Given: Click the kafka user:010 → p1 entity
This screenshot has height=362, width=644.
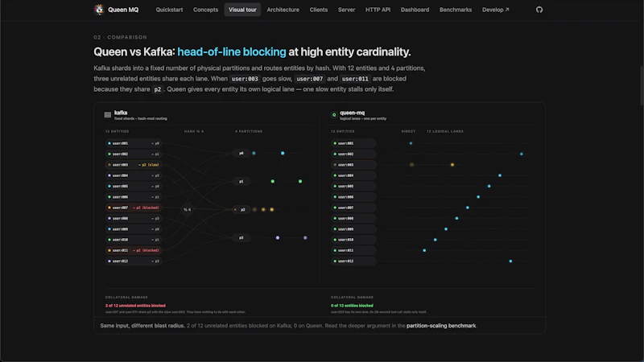Looking at the screenshot, I should point(134,240).
